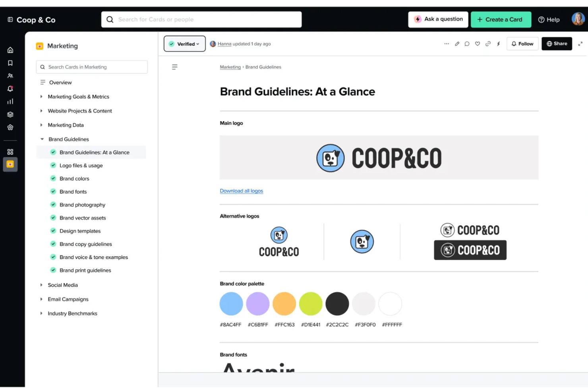The image size is (588, 392).
Task: Open the people icon in the left rail
Action: pyautogui.click(x=10, y=75)
